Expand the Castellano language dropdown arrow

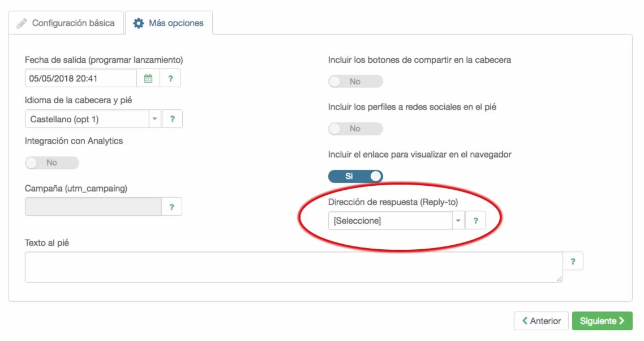pos(155,119)
